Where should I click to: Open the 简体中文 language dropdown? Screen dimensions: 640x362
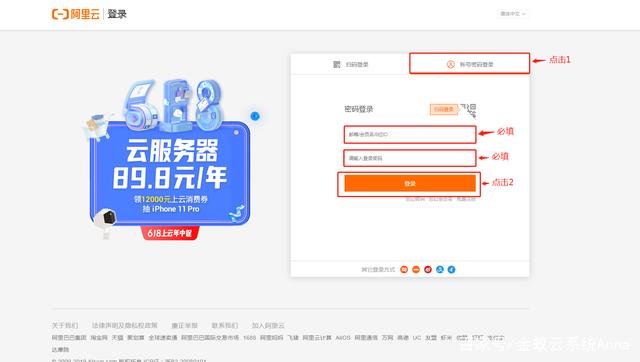point(513,14)
